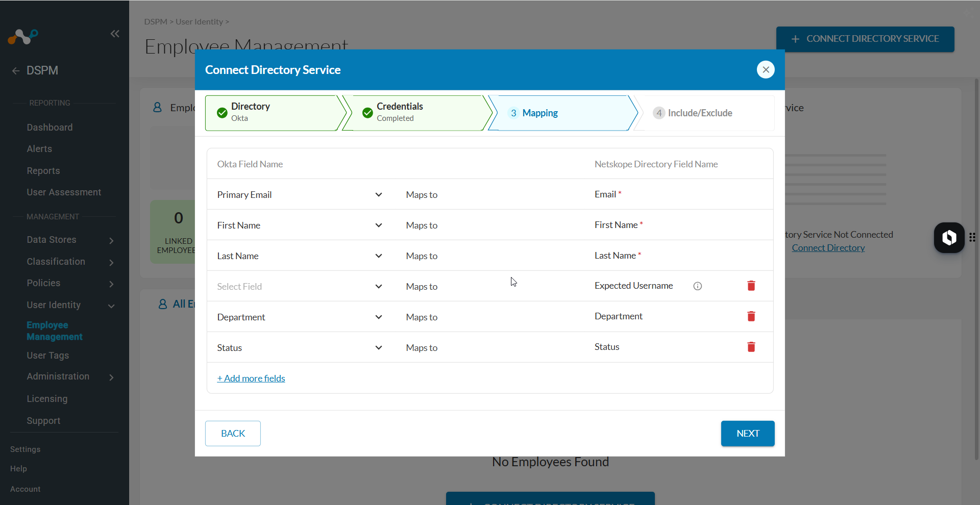Open the Status field dropdown
Image resolution: width=980 pixels, height=505 pixels.
click(x=300, y=347)
